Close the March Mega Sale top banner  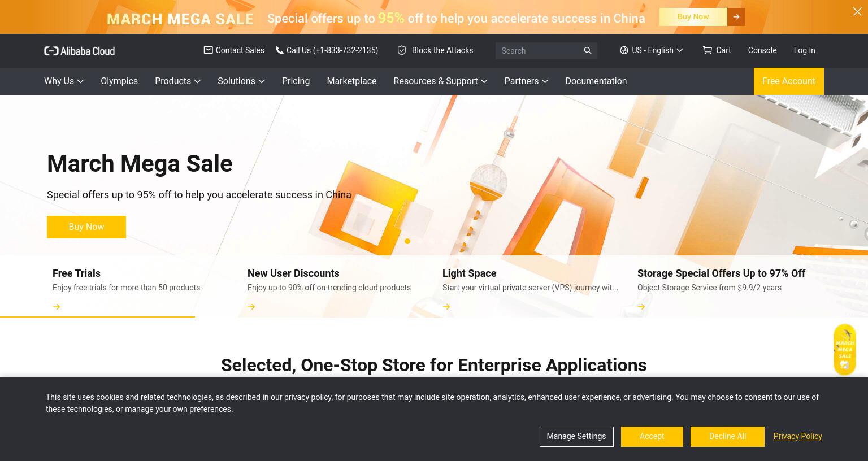(x=857, y=11)
